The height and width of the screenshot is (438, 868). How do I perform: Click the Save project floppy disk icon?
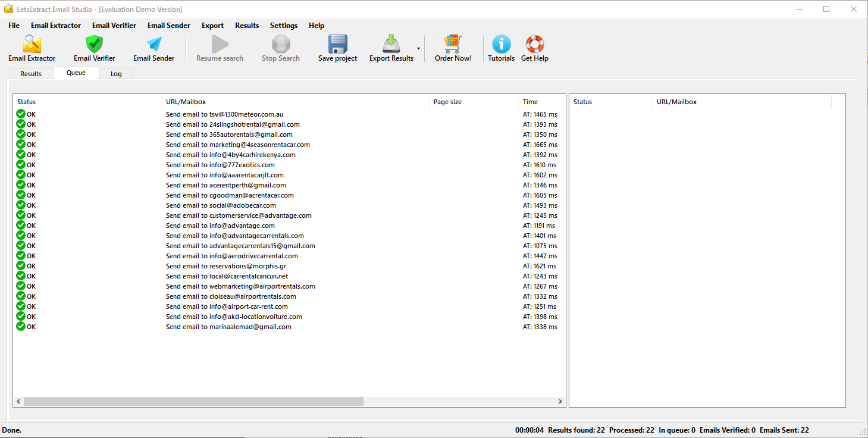(x=337, y=45)
